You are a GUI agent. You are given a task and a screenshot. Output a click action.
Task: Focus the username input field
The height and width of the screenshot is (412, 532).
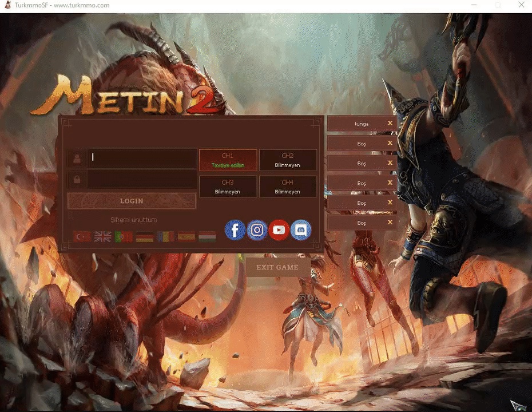pyautogui.click(x=142, y=159)
